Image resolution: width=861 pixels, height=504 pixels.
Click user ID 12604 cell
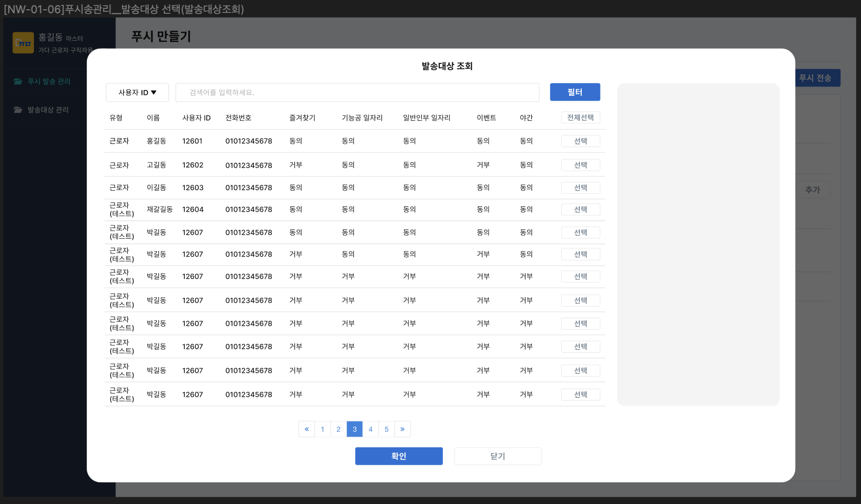pyautogui.click(x=193, y=210)
